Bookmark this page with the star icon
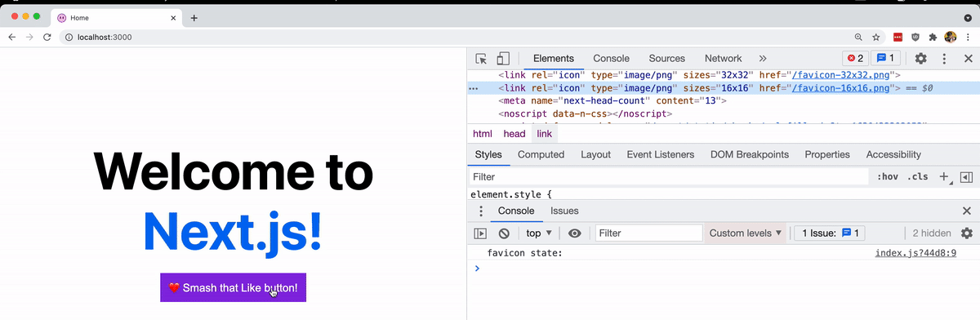The height and width of the screenshot is (320, 980). pos(876,37)
